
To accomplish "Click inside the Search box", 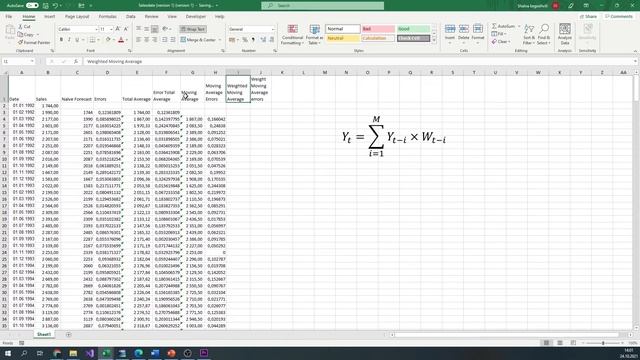I will coord(322,6).
